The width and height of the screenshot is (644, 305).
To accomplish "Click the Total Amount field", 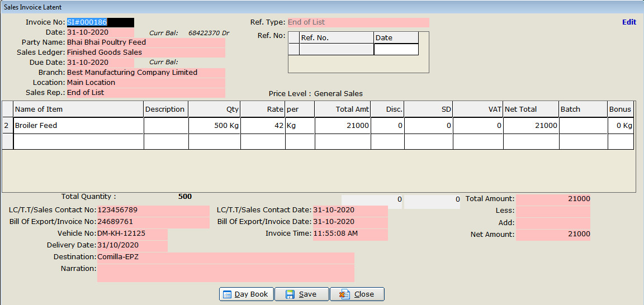I will 553,199.
